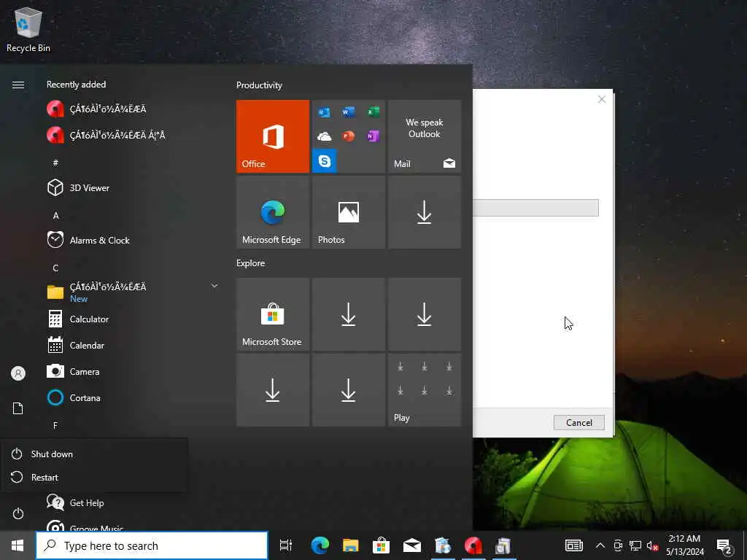The height and width of the screenshot is (560, 747).
Task: Launch Microsoft Edge tile
Action: (x=273, y=212)
